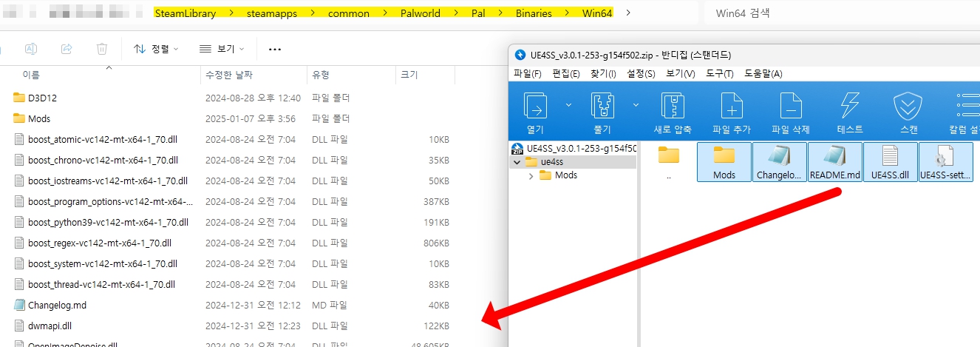
Task: Click Palworld in the address breadcrumb
Action: [x=421, y=13]
